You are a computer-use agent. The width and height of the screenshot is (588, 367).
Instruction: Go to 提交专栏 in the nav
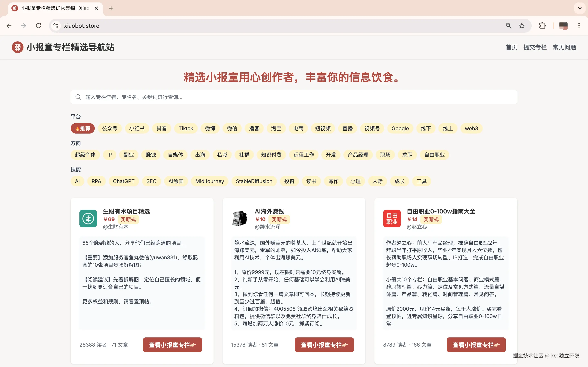(x=535, y=47)
